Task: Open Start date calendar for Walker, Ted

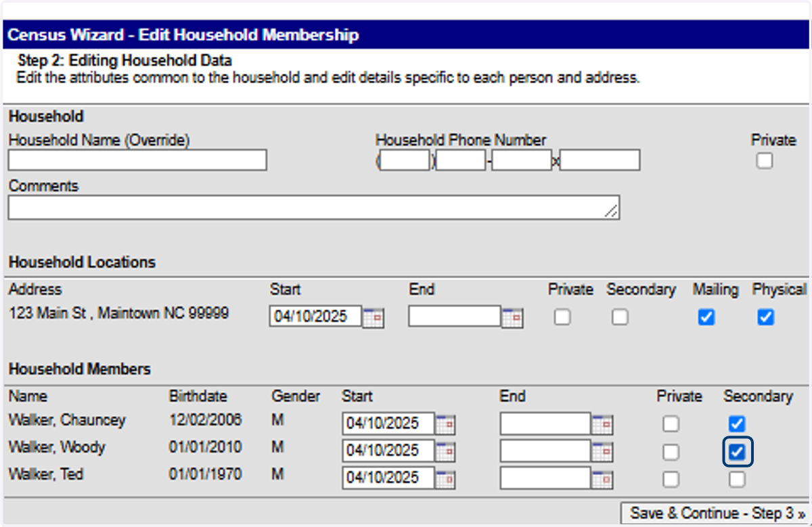Action: pyautogui.click(x=445, y=479)
